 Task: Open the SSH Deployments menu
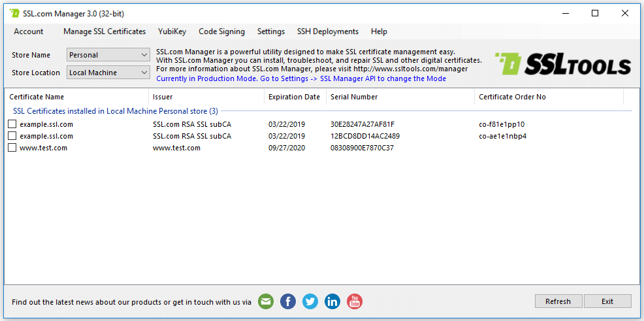pos(327,31)
